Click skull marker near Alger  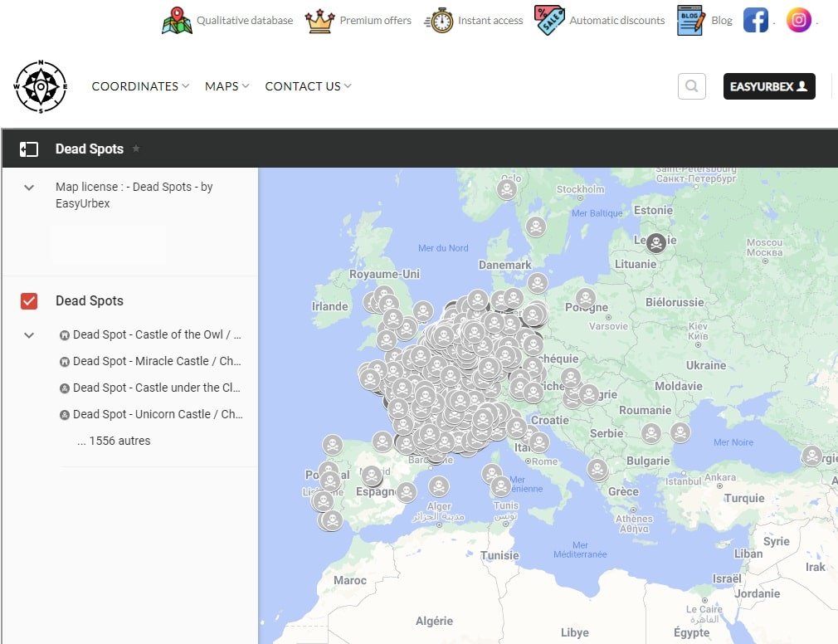tap(439, 486)
